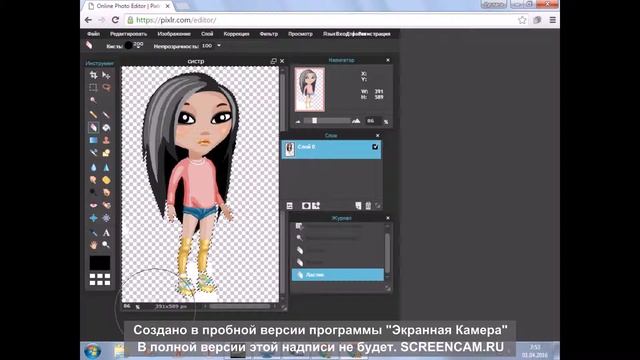
Task: Select the Drawing shapes tool
Action: tap(106, 153)
